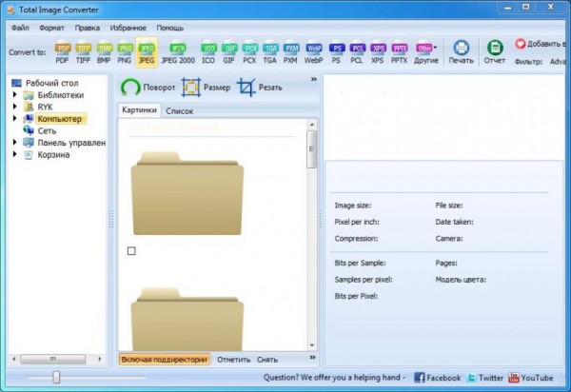The height and width of the screenshot is (392, 571).
Task: Choose PCX output format
Action: coord(249,52)
